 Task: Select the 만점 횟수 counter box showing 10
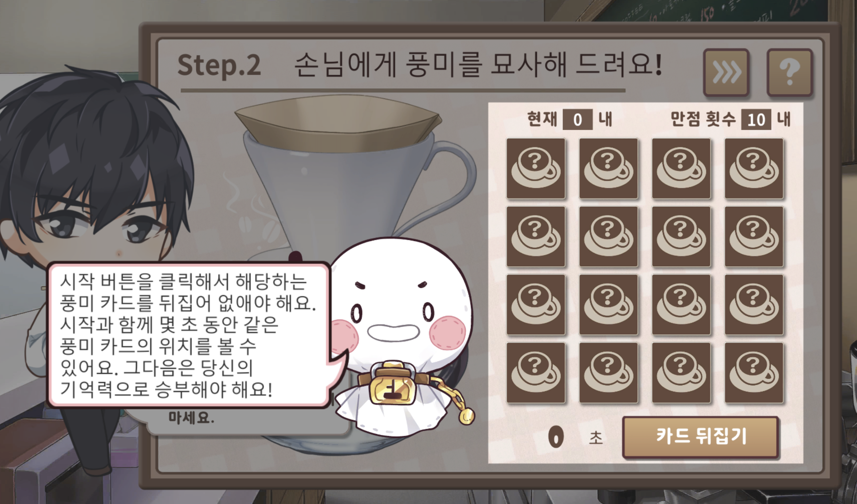[x=756, y=120]
